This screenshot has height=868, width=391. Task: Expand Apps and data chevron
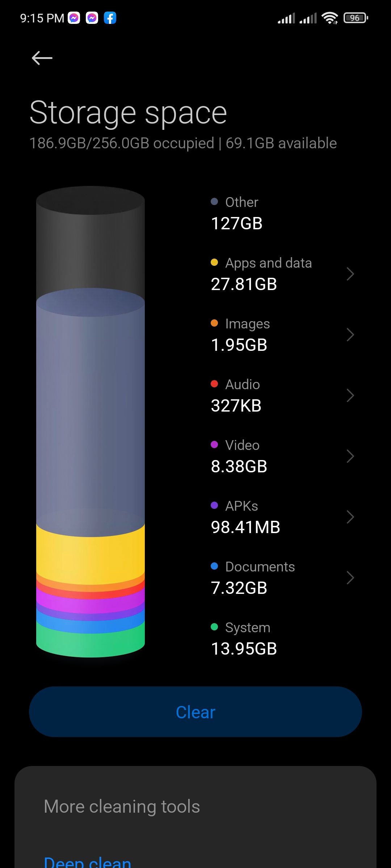click(350, 274)
